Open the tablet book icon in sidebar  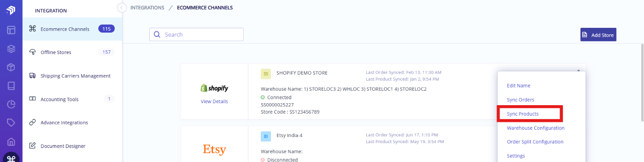(x=11, y=86)
